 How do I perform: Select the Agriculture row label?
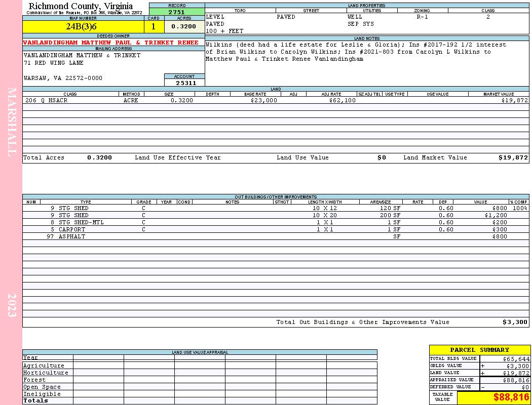click(x=44, y=366)
